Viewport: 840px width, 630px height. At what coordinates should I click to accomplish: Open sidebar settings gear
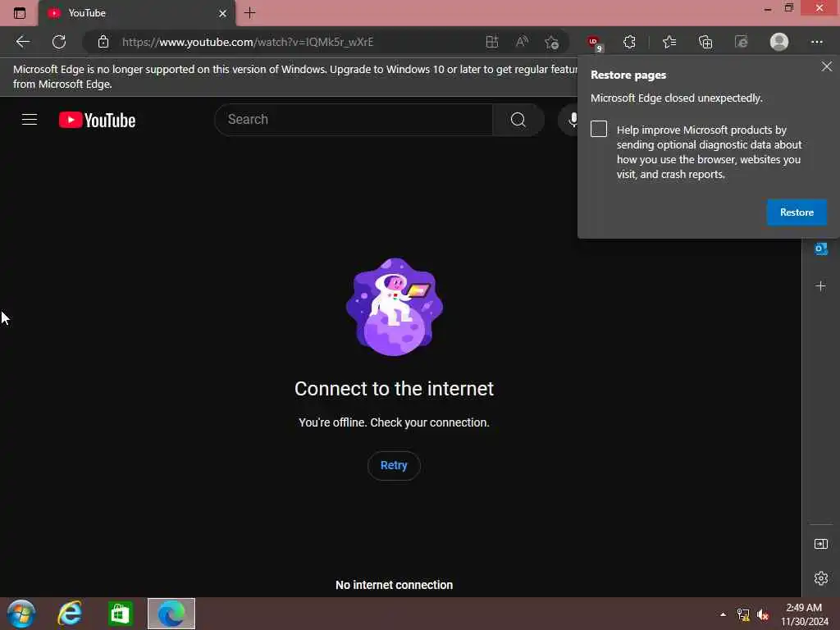coord(820,578)
